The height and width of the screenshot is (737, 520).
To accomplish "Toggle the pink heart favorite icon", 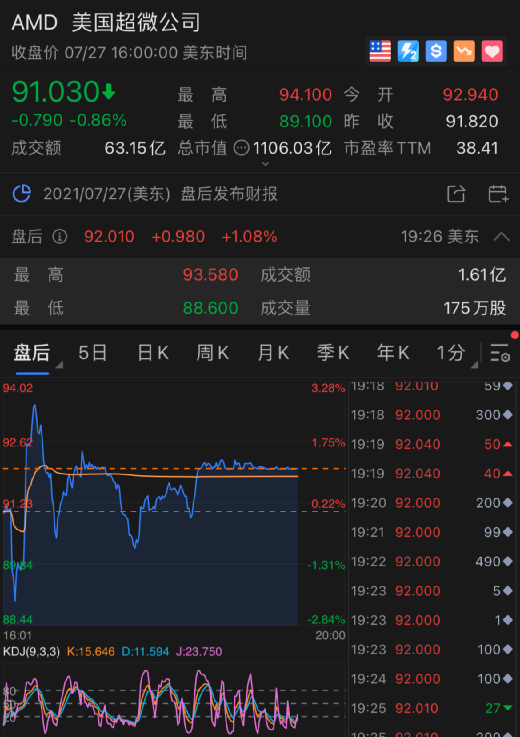I will [x=492, y=51].
